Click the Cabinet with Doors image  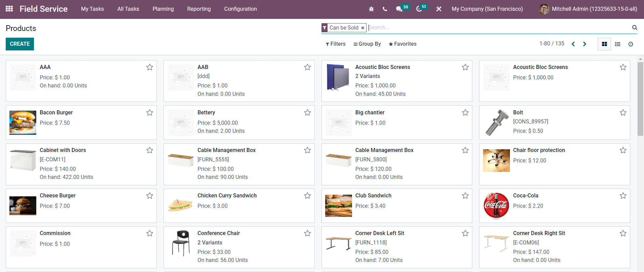click(x=23, y=160)
